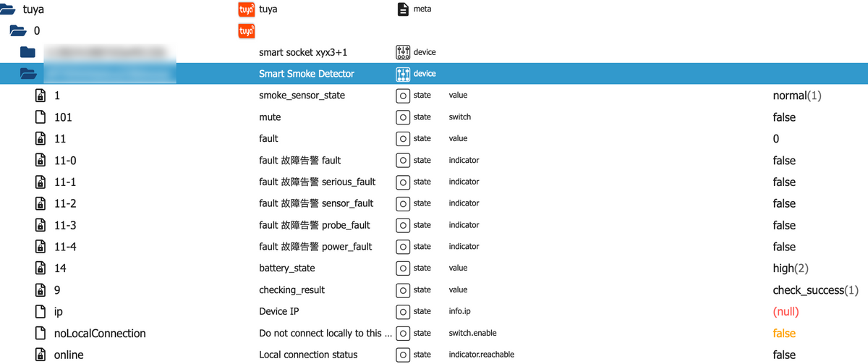Collapse the 0 instance folder
Screen dimensions: 868x364
18,30
